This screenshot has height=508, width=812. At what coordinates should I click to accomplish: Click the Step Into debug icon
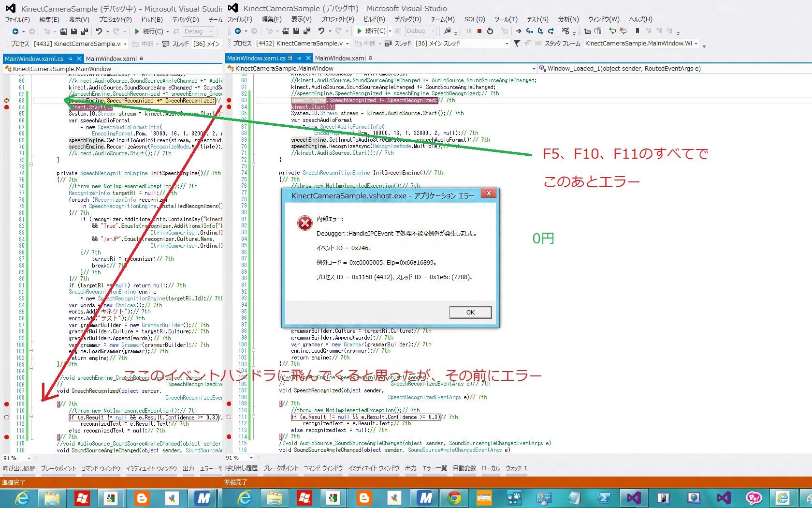(x=529, y=31)
